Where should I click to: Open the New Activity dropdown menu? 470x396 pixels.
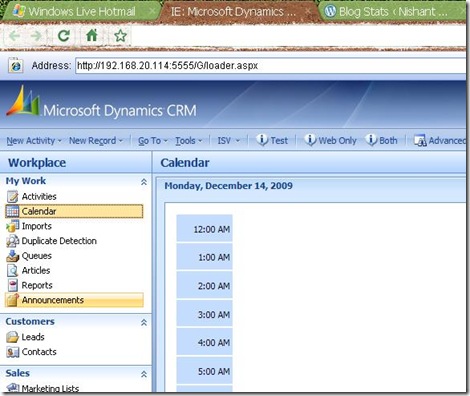click(x=34, y=141)
